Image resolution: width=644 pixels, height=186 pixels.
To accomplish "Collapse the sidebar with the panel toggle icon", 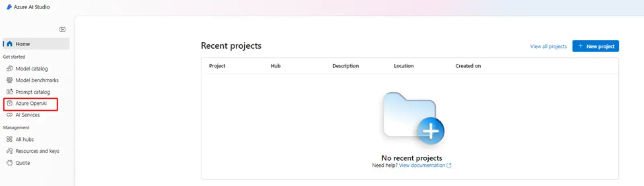I will click(62, 29).
